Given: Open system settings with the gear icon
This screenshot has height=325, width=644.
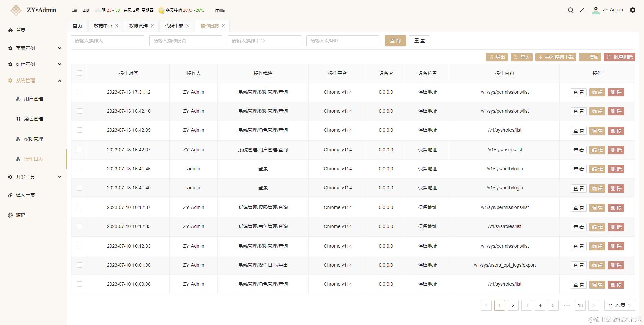Looking at the screenshot, I should coord(633,10).
